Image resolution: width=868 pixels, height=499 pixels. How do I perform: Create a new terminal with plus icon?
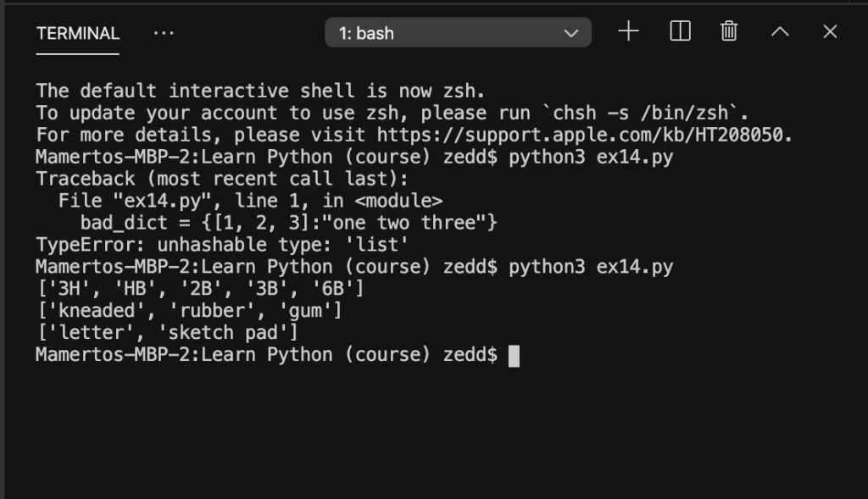point(628,31)
